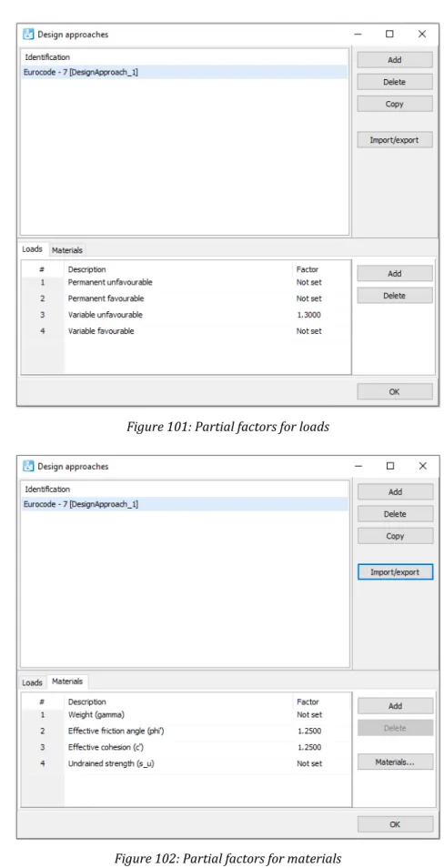Open the Materials tab in the loads dialog

tap(67, 250)
